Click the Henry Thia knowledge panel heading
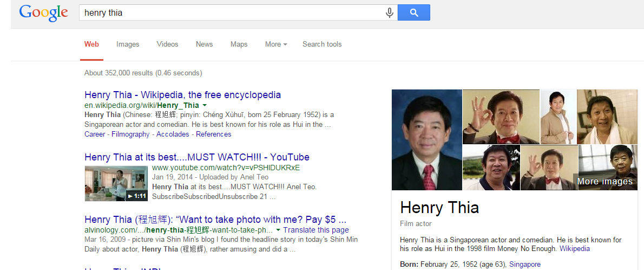The height and width of the screenshot is (270, 644). pos(439,207)
